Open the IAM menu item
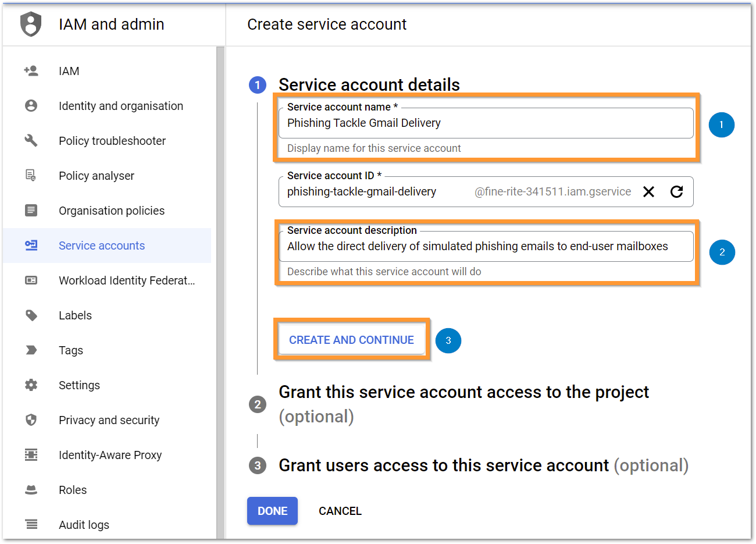The width and height of the screenshot is (756, 544). click(x=107, y=71)
